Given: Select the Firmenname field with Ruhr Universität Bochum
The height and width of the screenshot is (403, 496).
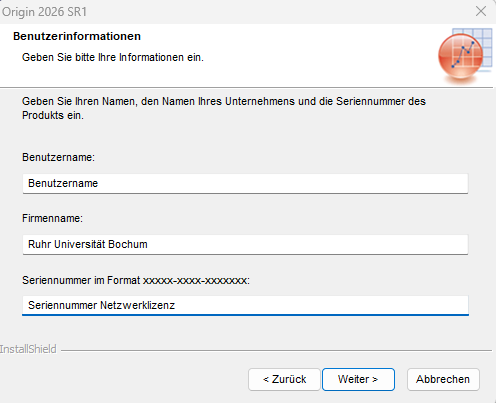Looking at the screenshot, I should (245, 244).
